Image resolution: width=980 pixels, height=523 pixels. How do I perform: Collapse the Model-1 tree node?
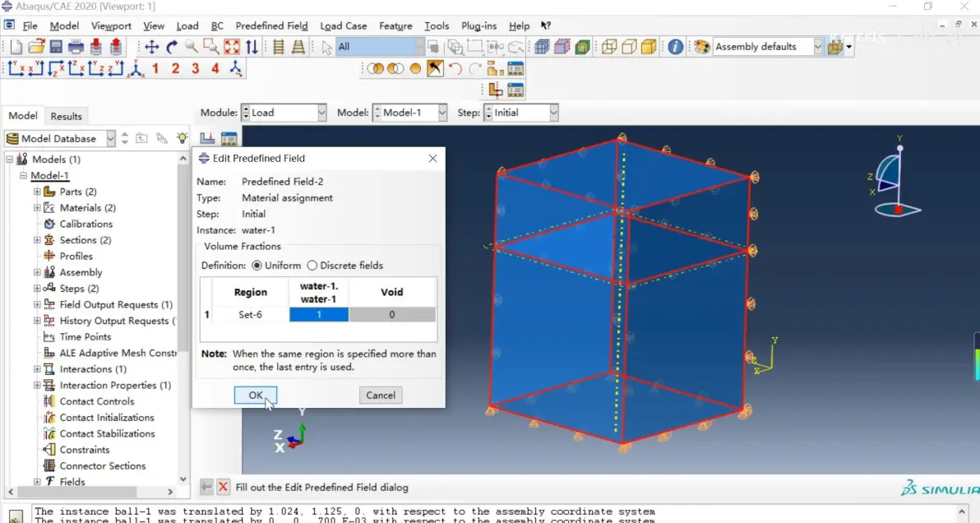[23, 176]
